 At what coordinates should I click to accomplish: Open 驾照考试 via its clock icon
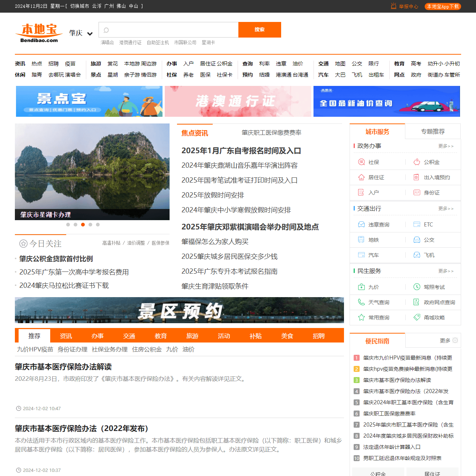click(x=416, y=287)
